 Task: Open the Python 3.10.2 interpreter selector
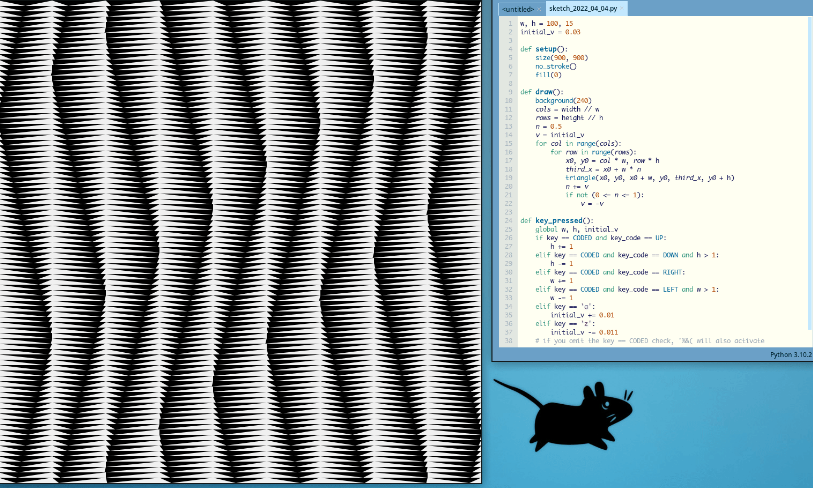pos(789,354)
